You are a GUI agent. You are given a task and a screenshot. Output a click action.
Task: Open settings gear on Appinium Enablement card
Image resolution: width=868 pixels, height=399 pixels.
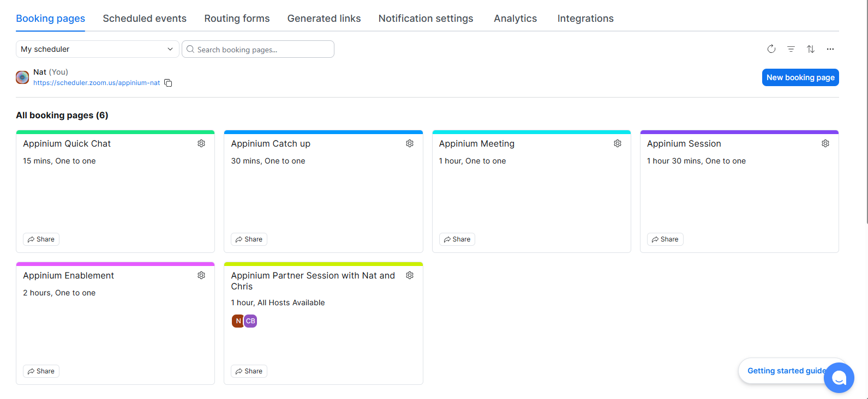click(x=201, y=275)
